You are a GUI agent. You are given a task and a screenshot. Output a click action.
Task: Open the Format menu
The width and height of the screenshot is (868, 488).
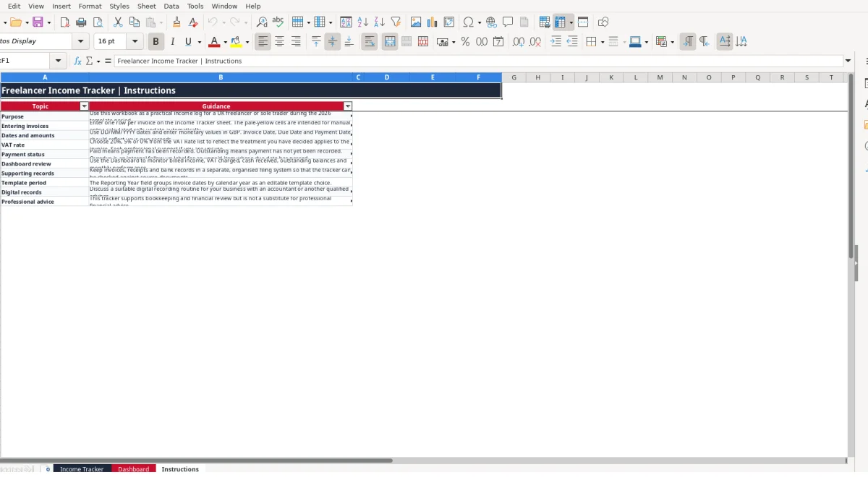[x=90, y=6]
